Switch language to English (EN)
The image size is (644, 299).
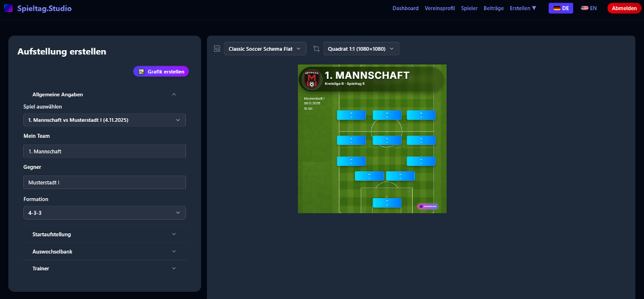(x=589, y=8)
